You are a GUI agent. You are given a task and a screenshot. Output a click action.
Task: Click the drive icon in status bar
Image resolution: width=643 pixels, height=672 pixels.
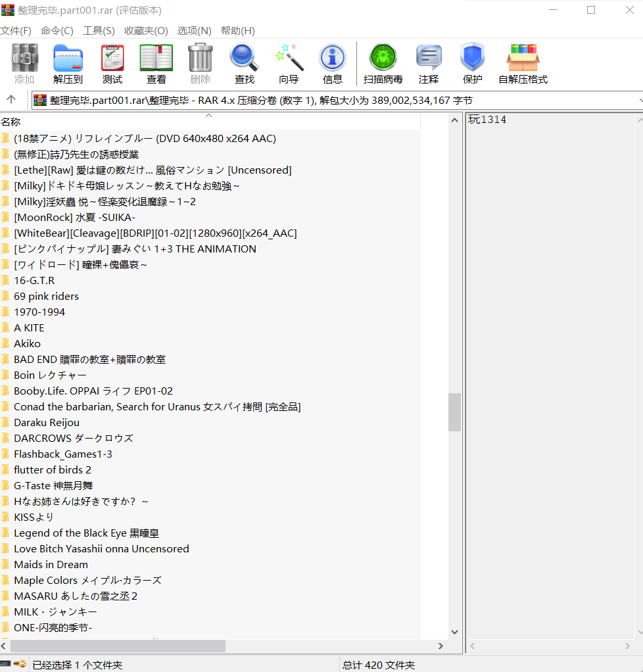click(x=5, y=664)
